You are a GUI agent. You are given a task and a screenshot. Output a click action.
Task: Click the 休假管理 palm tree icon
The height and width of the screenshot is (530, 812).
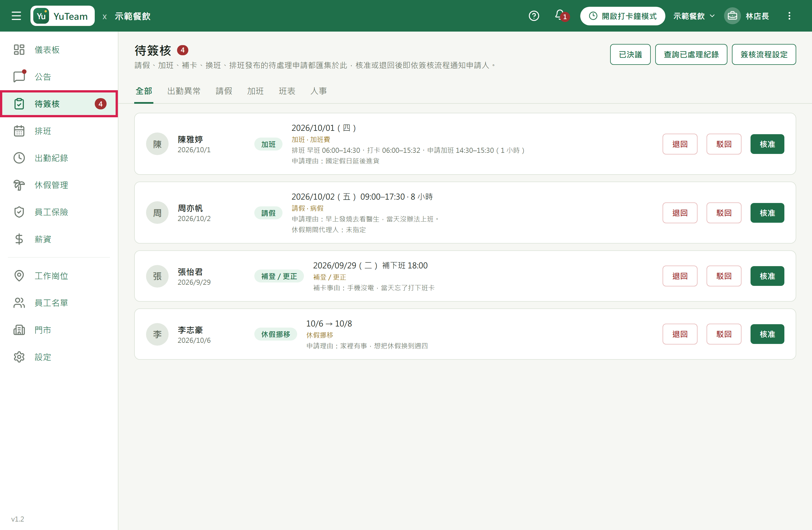tap(19, 185)
